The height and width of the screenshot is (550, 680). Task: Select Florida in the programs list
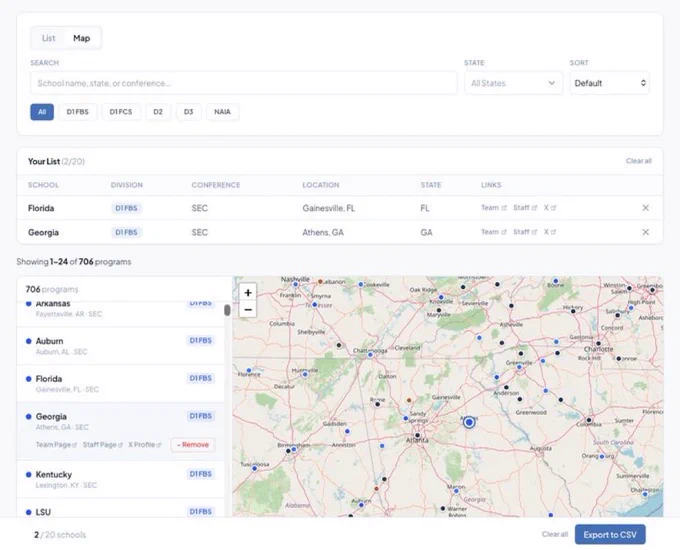pos(121,383)
